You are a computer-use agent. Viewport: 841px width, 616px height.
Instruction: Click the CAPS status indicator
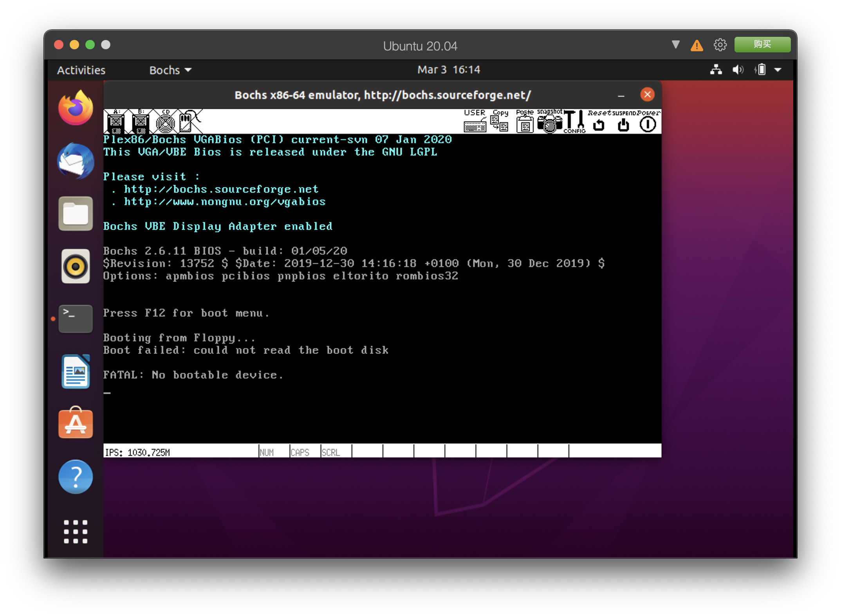click(x=300, y=452)
